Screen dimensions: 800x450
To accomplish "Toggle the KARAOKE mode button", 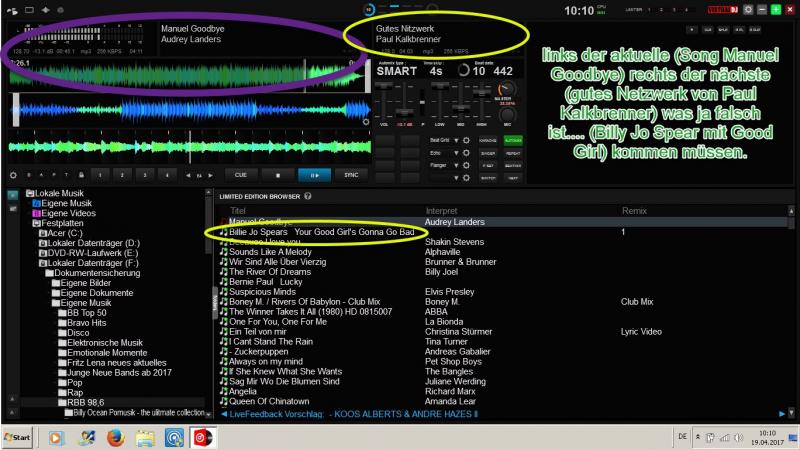I will 488,140.
